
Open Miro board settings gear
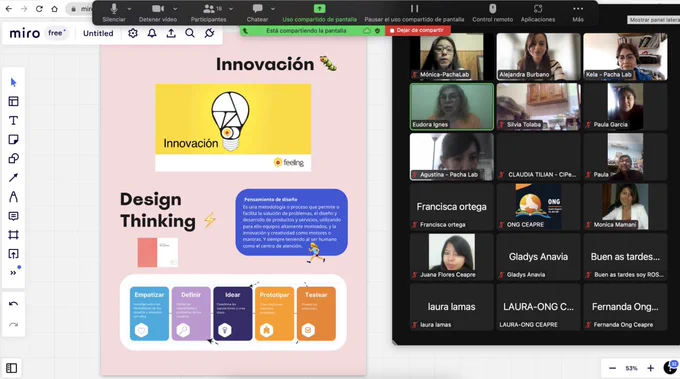pyautogui.click(x=133, y=33)
